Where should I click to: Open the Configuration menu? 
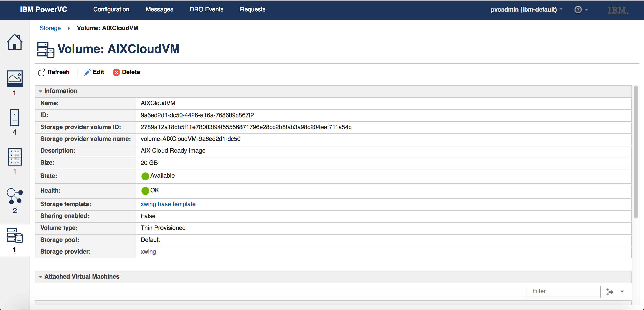[x=111, y=9]
